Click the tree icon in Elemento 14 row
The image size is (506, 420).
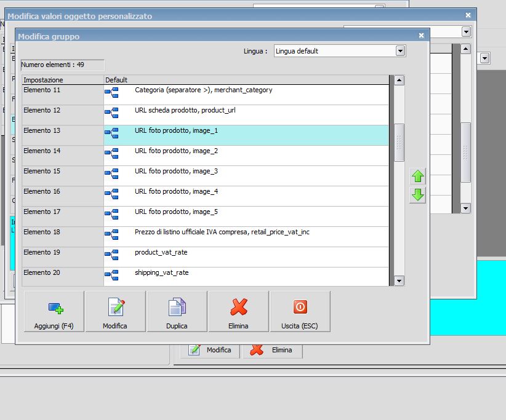(x=111, y=154)
